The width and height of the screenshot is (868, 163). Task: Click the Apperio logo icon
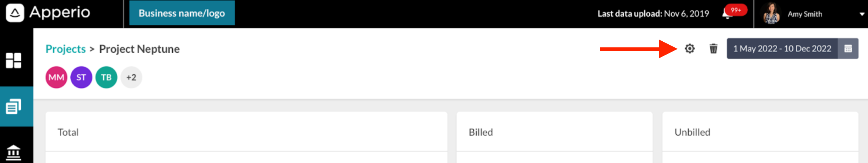15,13
